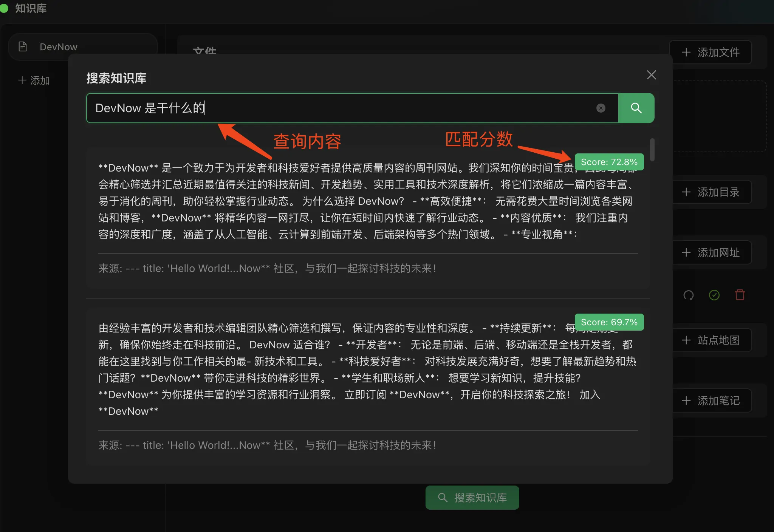774x532 pixels.
Task: Click the results list scrollbar thumb
Action: 652,150
